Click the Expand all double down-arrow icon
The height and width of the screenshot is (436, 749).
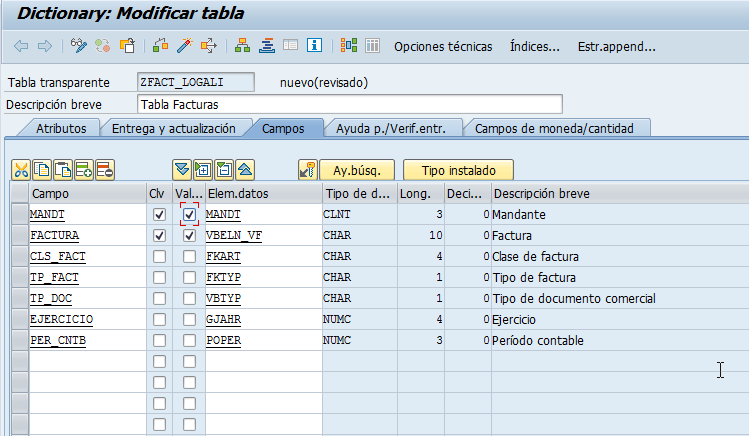(182, 170)
